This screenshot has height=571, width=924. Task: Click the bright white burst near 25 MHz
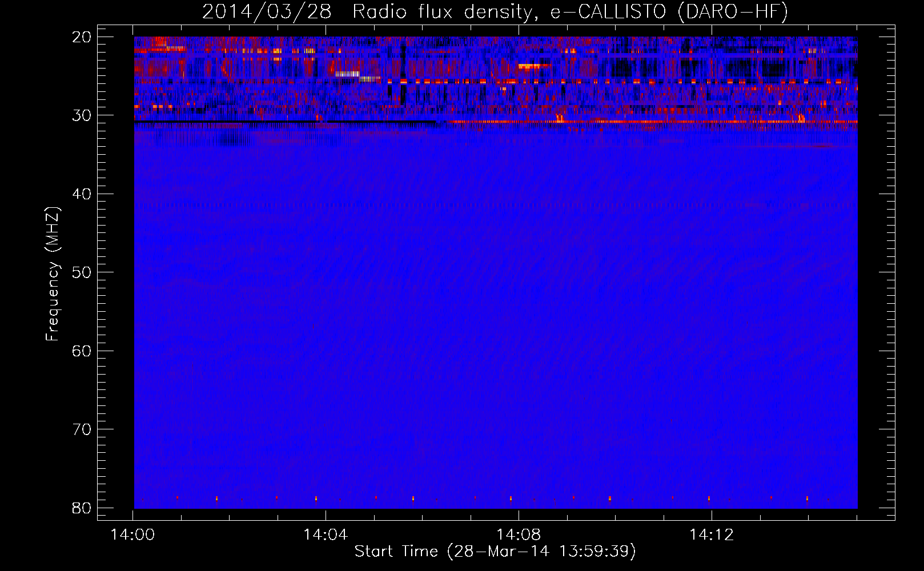pyautogui.click(x=347, y=74)
